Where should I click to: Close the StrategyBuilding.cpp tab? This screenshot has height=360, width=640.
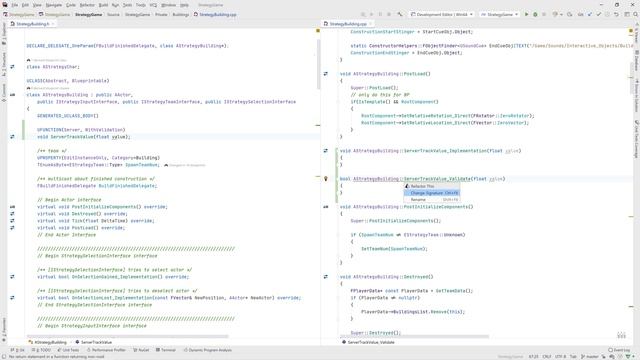[x=370, y=24]
